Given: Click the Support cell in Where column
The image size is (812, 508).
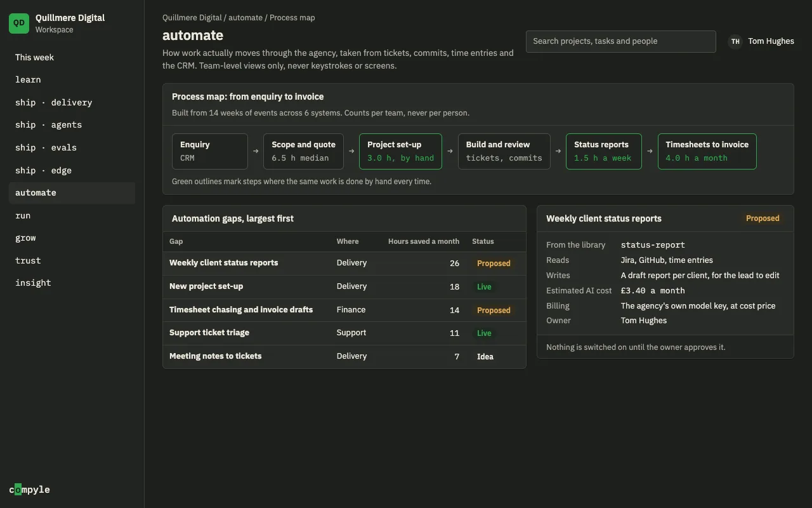Looking at the screenshot, I should tap(351, 333).
